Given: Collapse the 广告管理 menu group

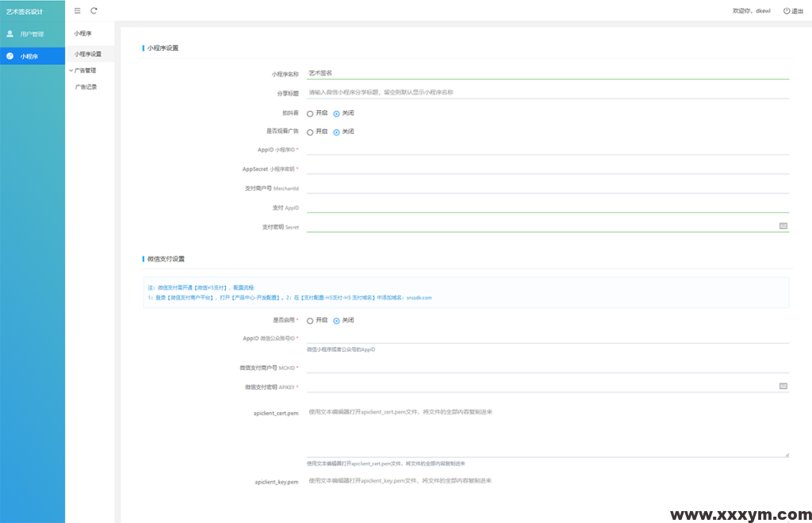Looking at the screenshot, I should 85,71.
